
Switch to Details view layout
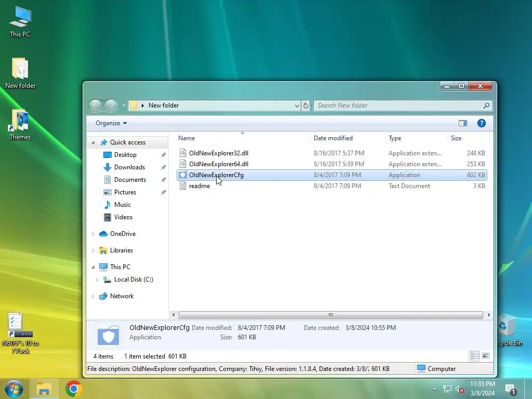[475, 356]
